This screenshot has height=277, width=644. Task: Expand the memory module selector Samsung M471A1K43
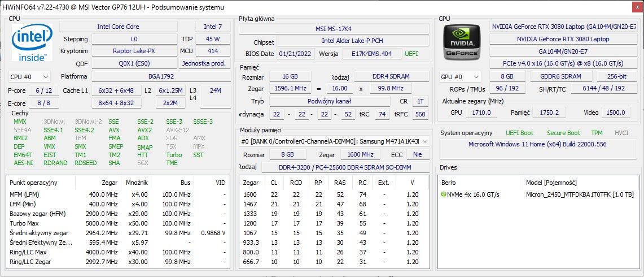point(334,141)
